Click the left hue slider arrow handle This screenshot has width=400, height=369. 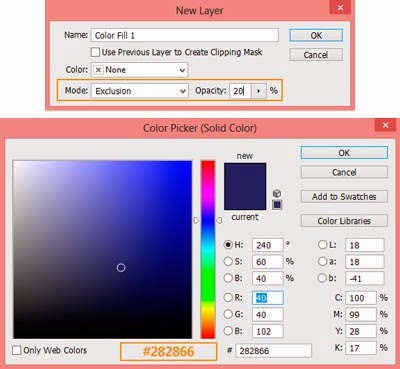click(x=196, y=220)
